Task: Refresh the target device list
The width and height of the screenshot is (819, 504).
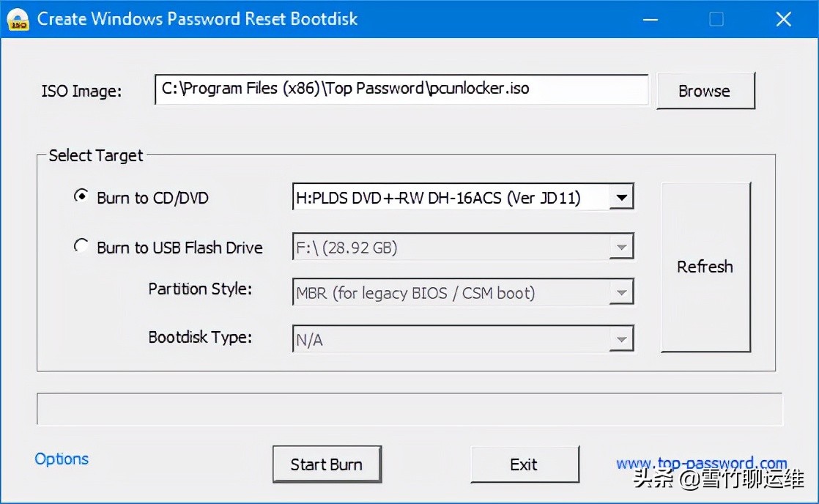Action: coord(705,267)
